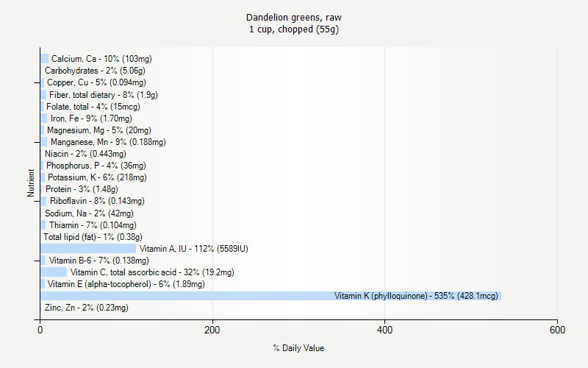588x368 pixels.
Task: Select the Vitamin C, total ascorbic acid label
Action: point(152,272)
